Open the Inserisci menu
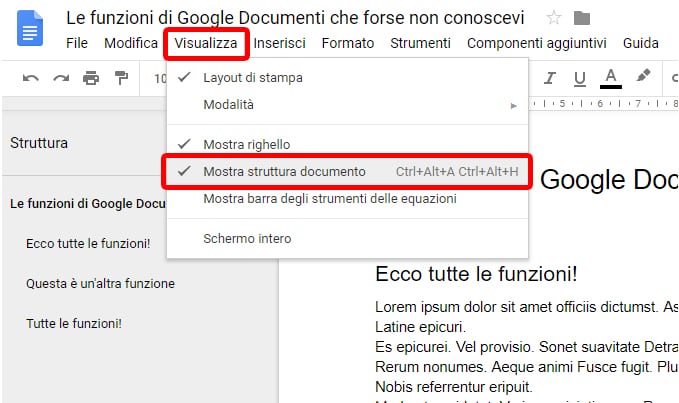Image resolution: width=679 pixels, height=403 pixels. tap(280, 43)
